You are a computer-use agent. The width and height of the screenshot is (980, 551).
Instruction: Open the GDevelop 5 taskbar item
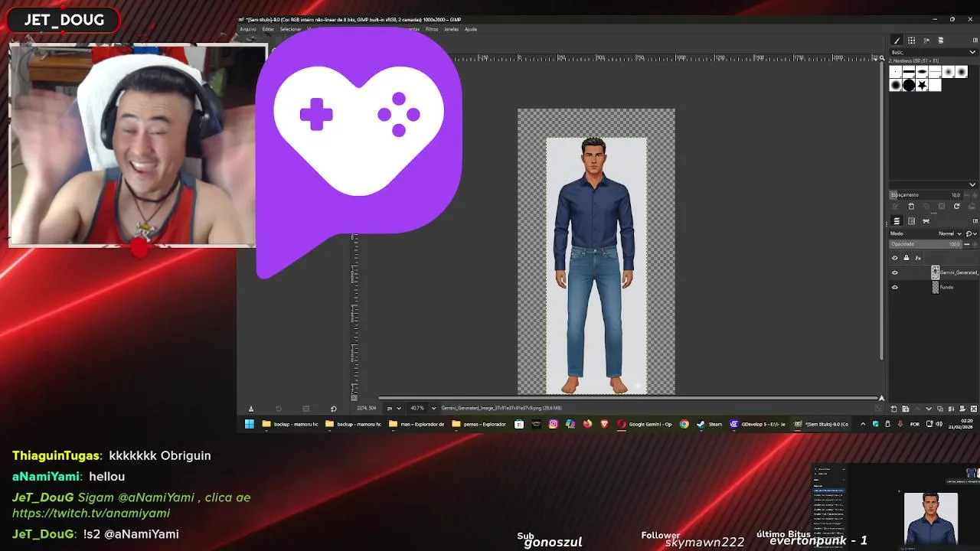click(758, 424)
